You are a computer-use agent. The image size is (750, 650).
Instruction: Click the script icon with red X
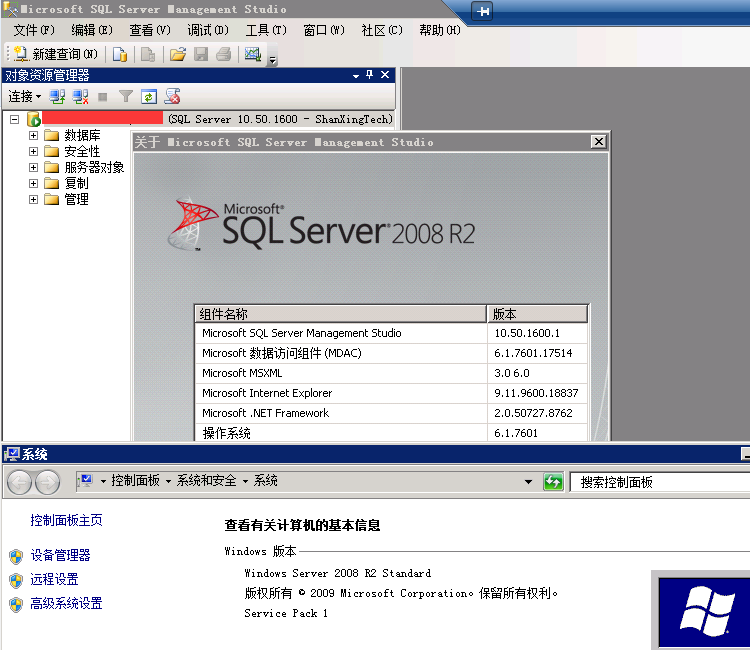click(172, 97)
